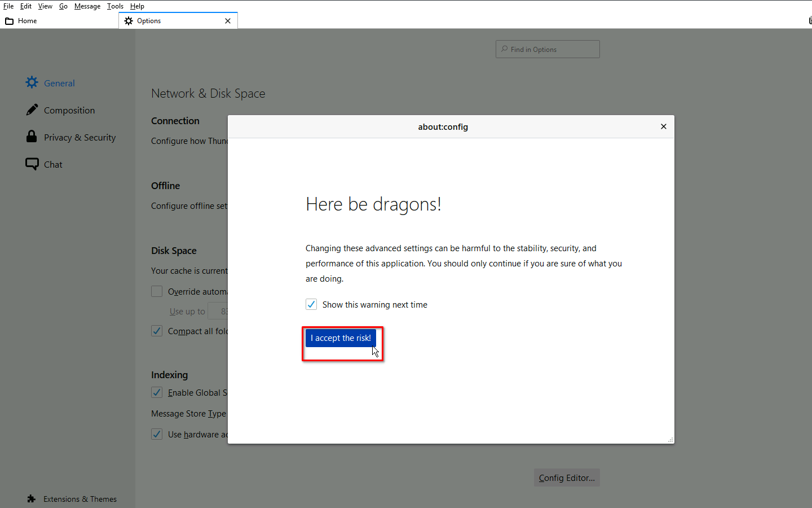Open Extensions & Themes puzzle icon
This screenshot has height=508, width=812.
click(32, 499)
